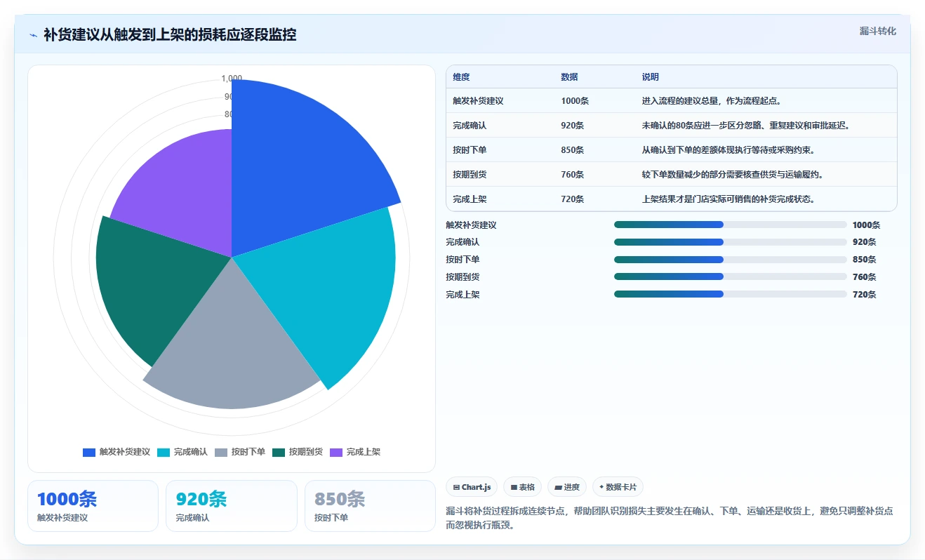Click the 完成上架 progress bar
Screen dimensions: 925x560
point(730,294)
